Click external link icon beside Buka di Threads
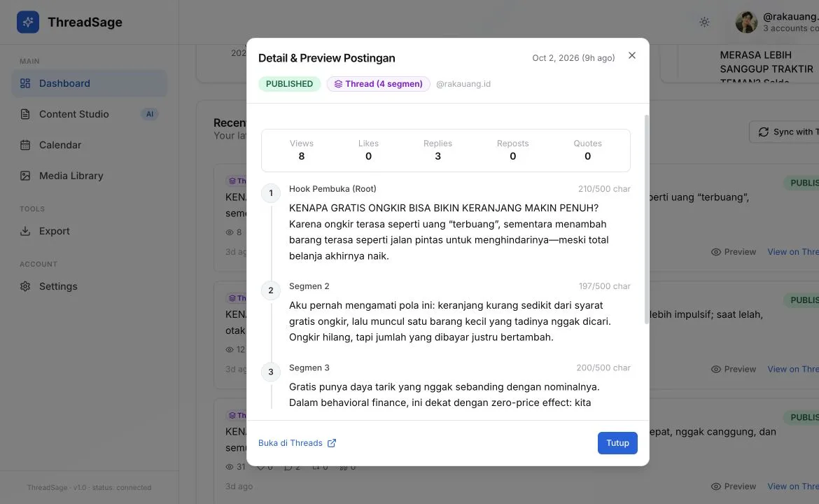 point(332,443)
